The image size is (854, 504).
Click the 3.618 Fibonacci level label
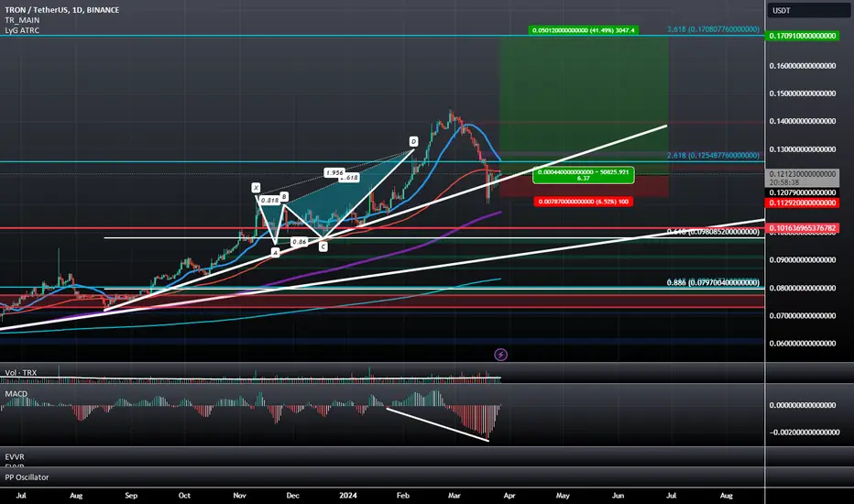713,29
